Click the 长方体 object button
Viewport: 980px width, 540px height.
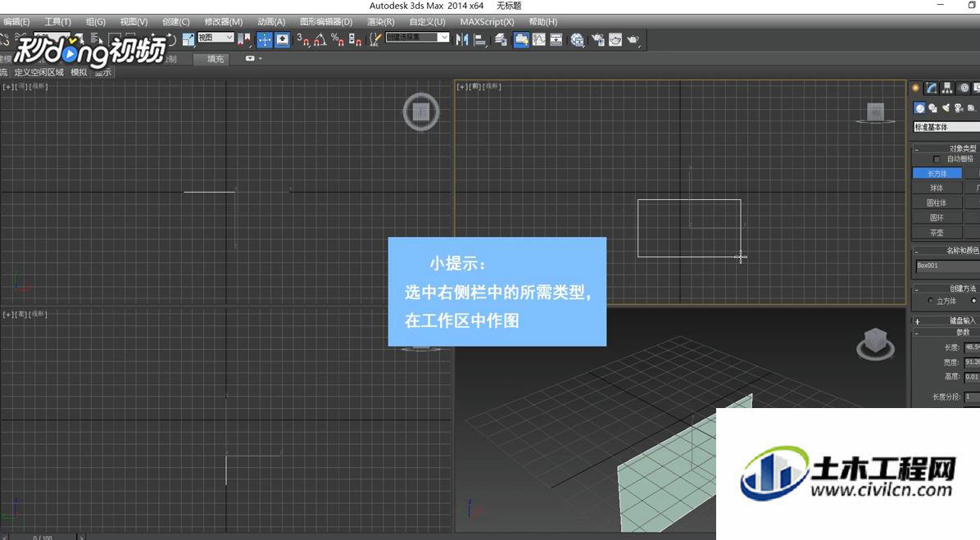point(937,174)
